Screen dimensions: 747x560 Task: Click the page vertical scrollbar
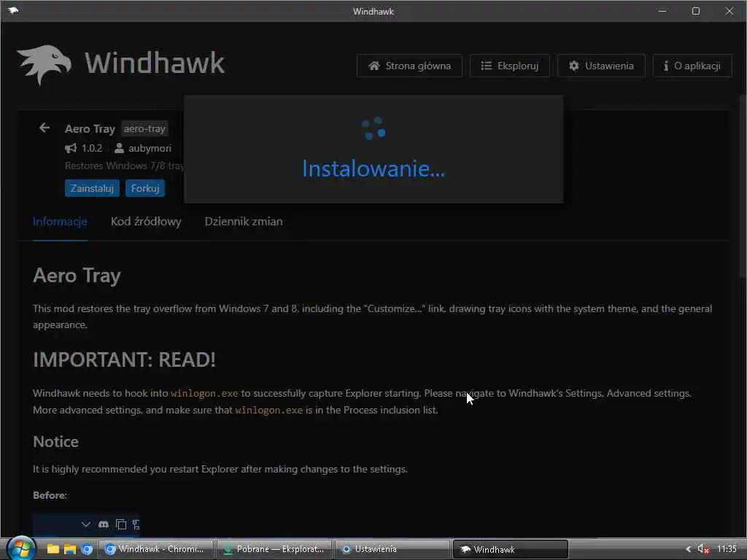click(x=743, y=186)
